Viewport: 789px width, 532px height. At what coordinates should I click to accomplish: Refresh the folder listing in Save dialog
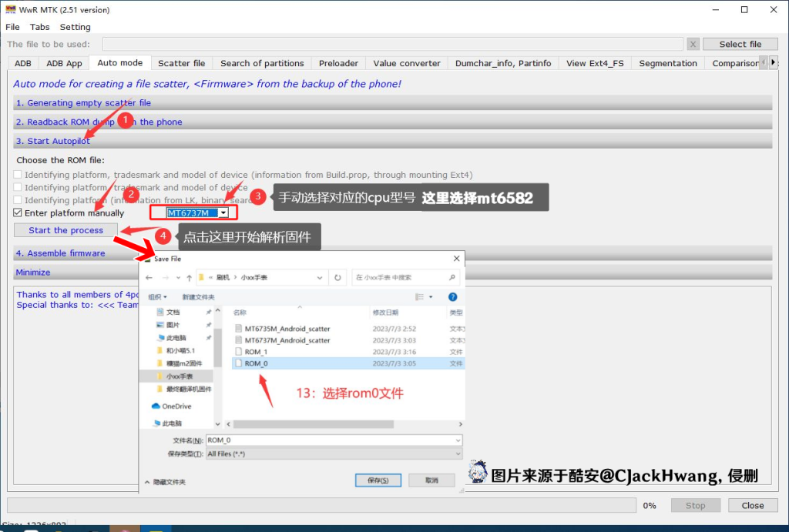[337, 277]
